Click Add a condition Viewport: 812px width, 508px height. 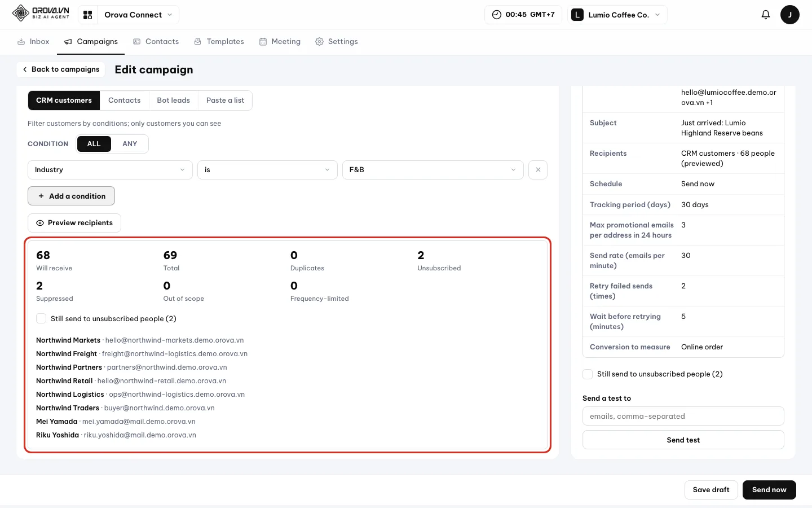pos(71,196)
